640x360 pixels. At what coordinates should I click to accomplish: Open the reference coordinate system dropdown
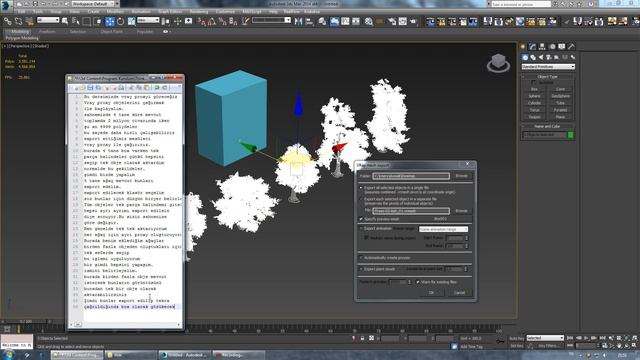[x=148, y=20]
